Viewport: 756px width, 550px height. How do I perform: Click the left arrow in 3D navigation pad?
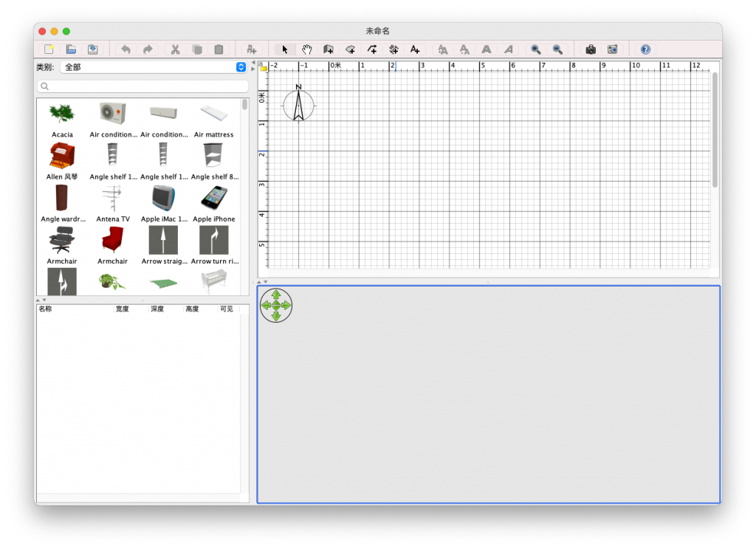point(266,305)
